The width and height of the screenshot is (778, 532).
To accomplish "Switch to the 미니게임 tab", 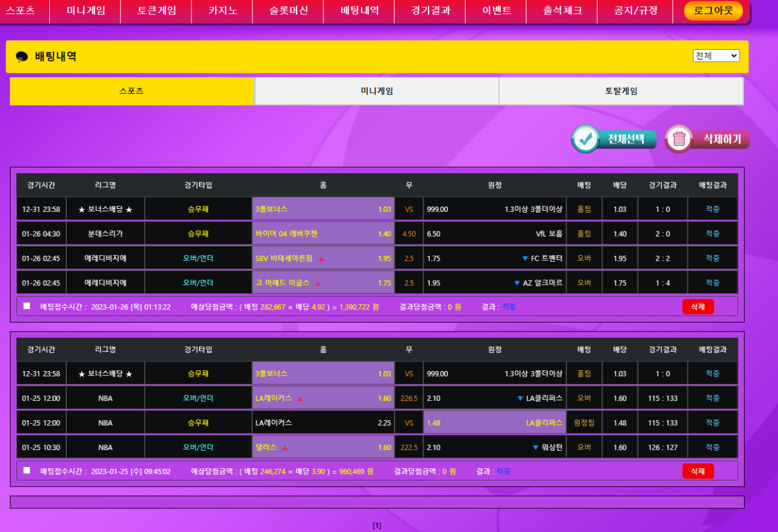I will [x=377, y=91].
